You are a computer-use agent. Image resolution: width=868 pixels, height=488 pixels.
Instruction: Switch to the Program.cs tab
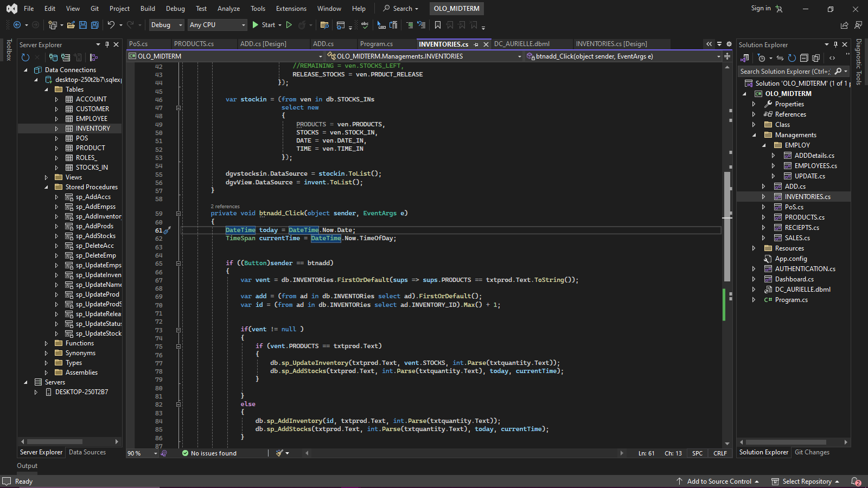click(376, 44)
